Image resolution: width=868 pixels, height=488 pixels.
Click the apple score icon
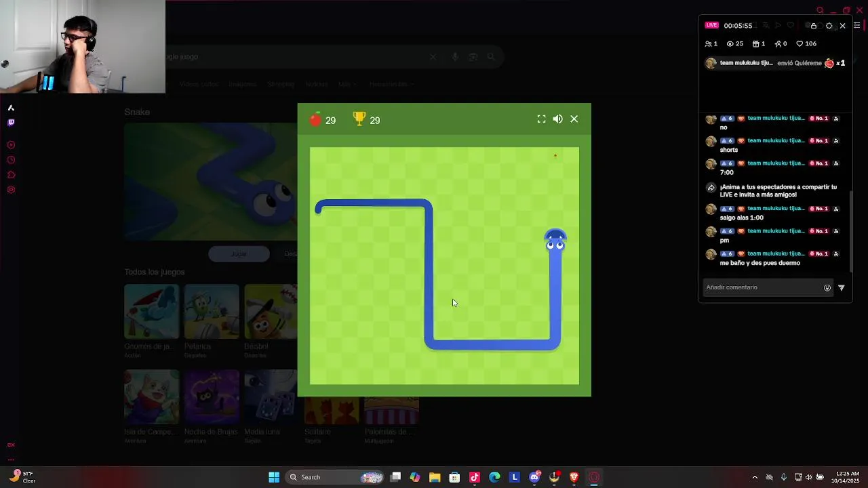click(315, 119)
